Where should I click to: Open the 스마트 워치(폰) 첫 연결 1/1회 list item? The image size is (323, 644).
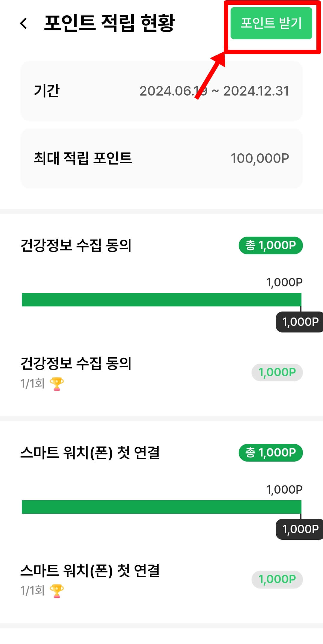click(x=161, y=580)
